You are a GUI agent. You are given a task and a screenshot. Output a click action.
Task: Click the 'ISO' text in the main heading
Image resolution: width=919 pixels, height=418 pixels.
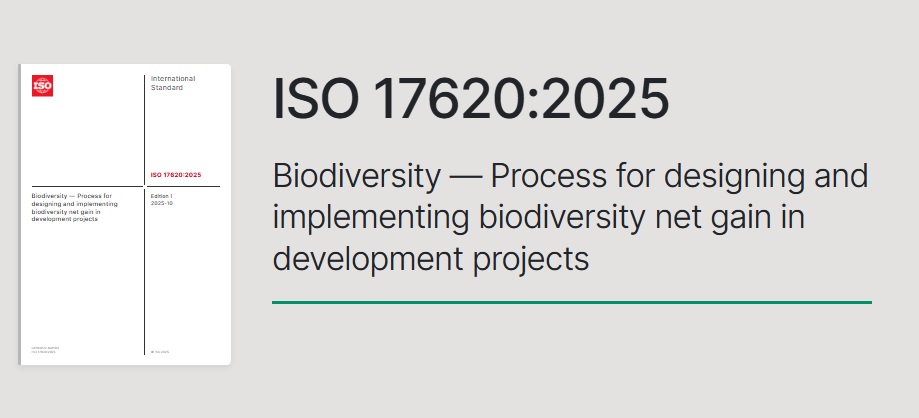coord(315,100)
